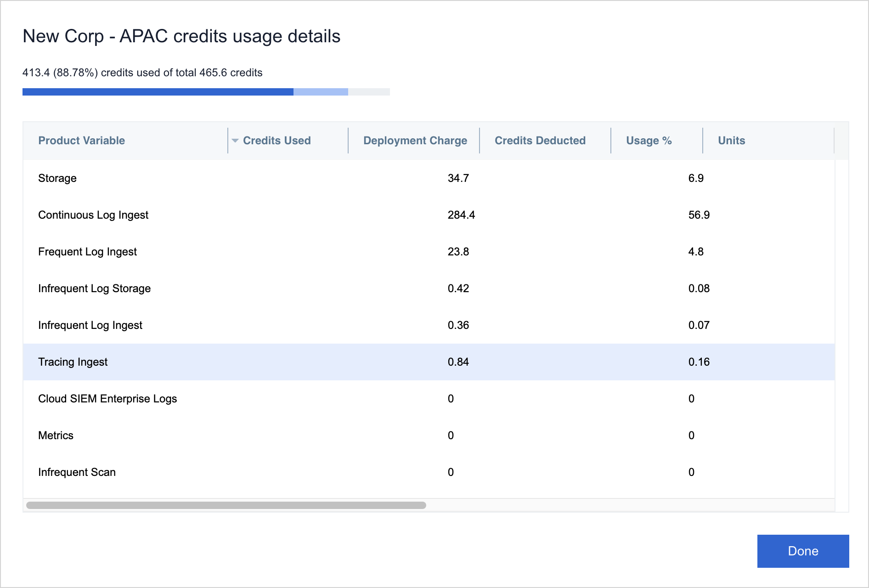This screenshot has height=588, width=869.
Task: Click the 284.4 Continuous Log Ingest value
Action: (461, 215)
